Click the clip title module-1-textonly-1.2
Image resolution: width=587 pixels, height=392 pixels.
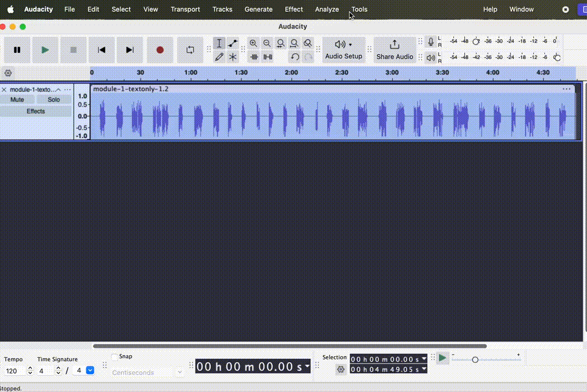pos(131,88)
